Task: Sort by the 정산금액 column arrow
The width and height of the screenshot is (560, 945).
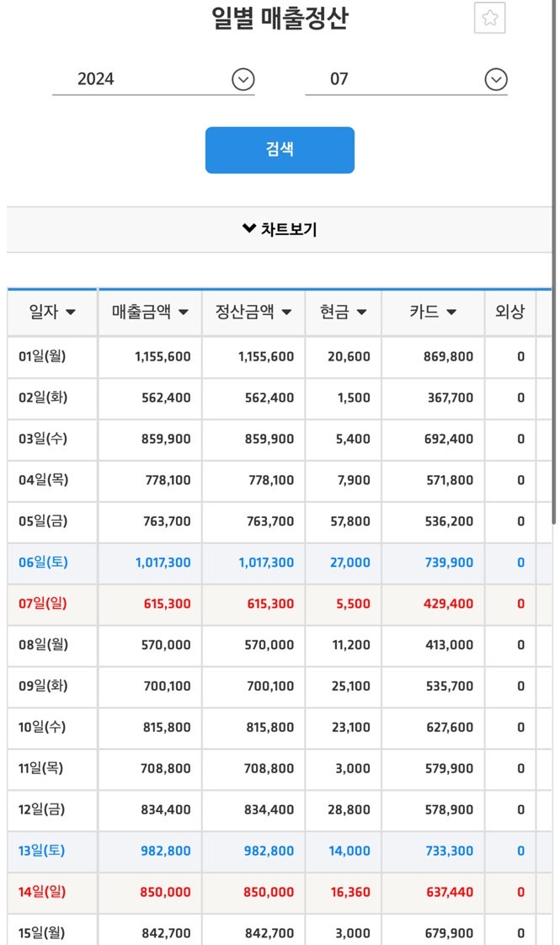Action: pyautogui.click(x=286, y=312)
